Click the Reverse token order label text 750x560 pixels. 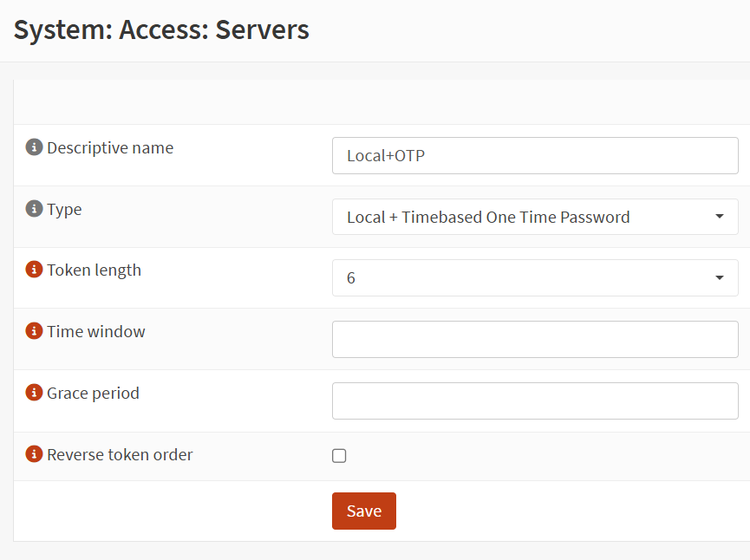tap(120, 454)
